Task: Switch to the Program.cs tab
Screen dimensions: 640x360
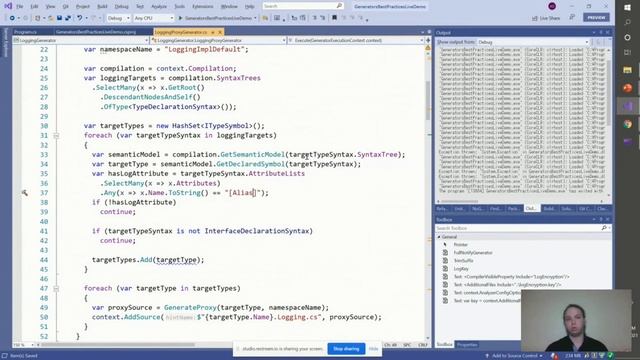Action: 25,32
